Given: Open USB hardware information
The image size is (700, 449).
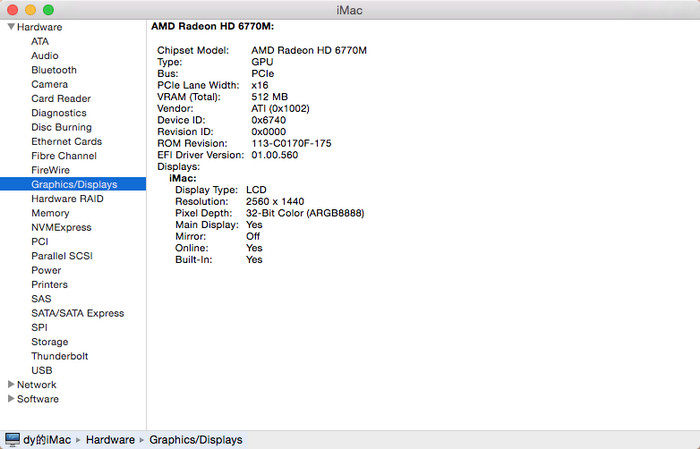Looking at the screenshot, I should pyautogui.click(x=42, y=370).
